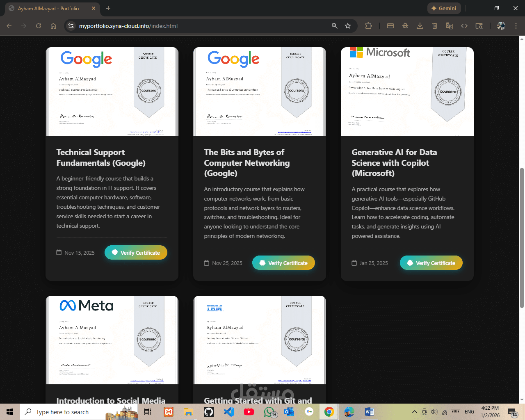
Task: Verify the Technical Support Fundamentals certificate
Action: 136,253
